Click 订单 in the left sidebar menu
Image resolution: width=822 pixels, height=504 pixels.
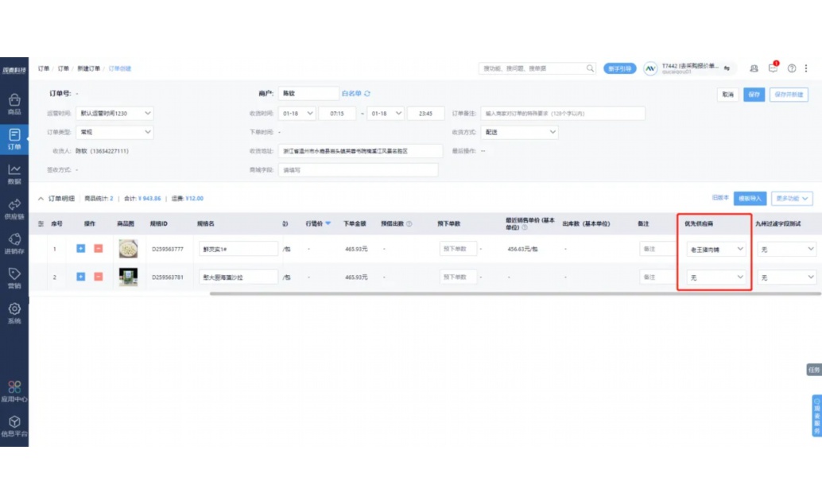click(x=14, y=138)
